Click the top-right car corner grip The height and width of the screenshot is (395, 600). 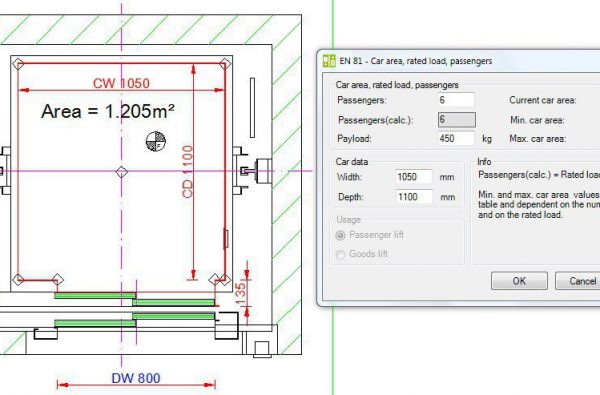click(x=225, y=64)
